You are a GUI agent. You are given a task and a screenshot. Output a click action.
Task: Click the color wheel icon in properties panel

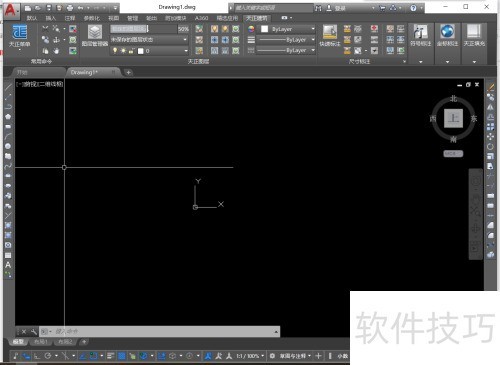251,29
